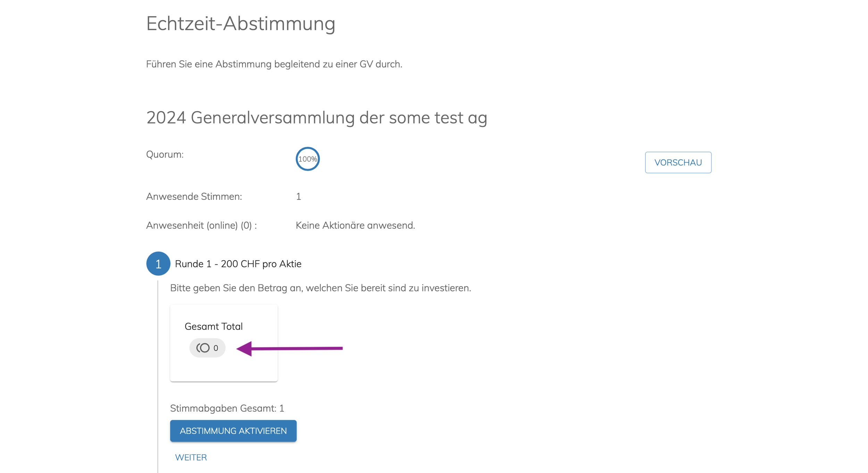Viewport: 868px width, 473px height.
Task: Click the Echtzeit-Abstimmung page heading
Action: pyautogui.click(x=241, y=24)
